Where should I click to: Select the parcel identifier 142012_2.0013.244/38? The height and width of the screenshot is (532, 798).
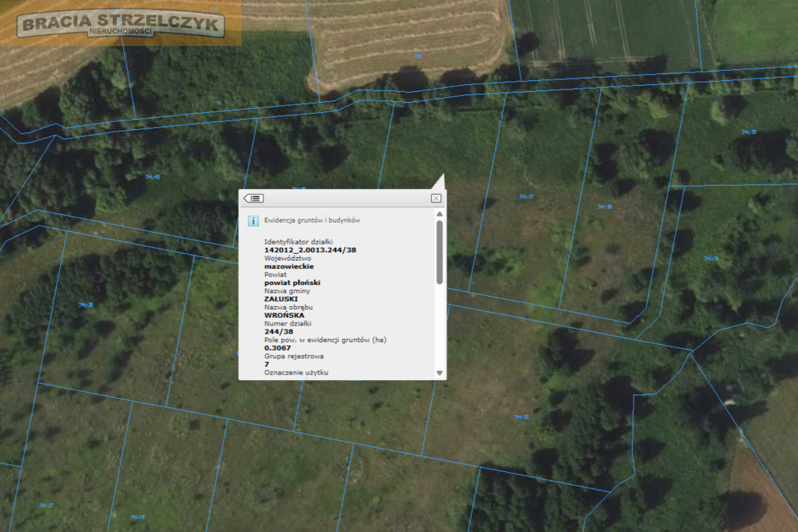[310, 250]
